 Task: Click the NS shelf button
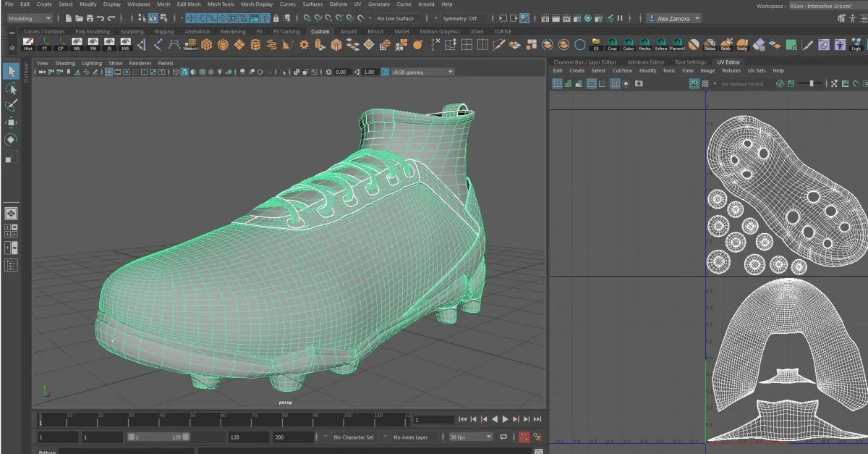pos(77,45)
